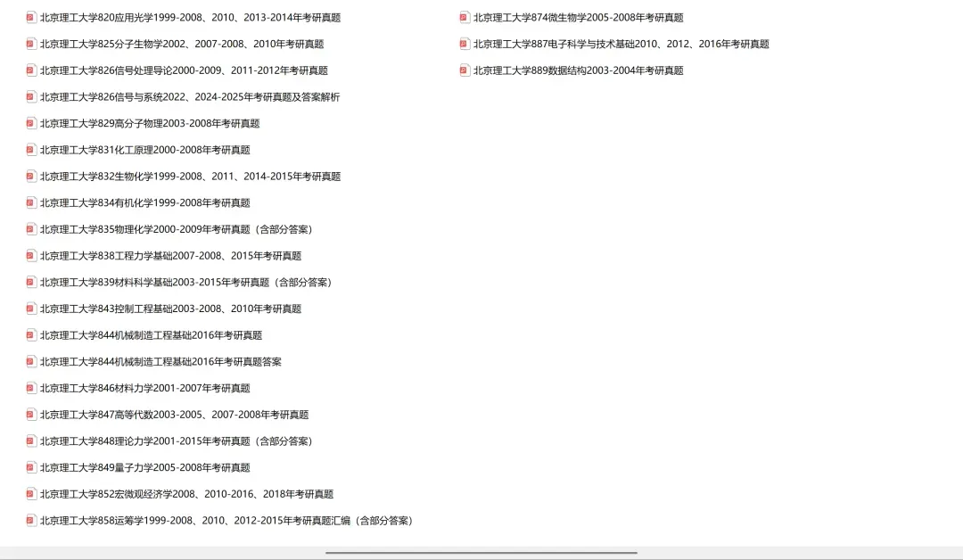Click PDF icon for 846材料力学 file
Image resolution: width=963 pixels, height=560 pixels.
tap(30, 388)
